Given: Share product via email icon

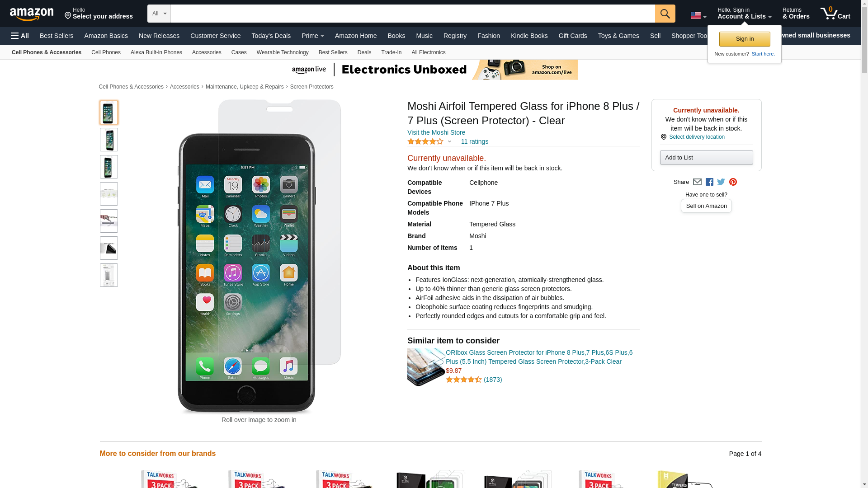Looking at the screenshot, I should 697,182.
